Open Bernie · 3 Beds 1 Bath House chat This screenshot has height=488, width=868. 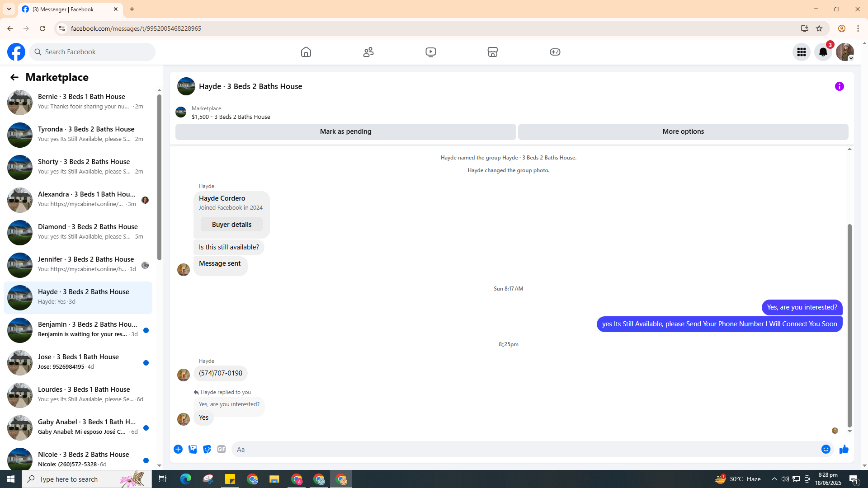click(78, 103)
